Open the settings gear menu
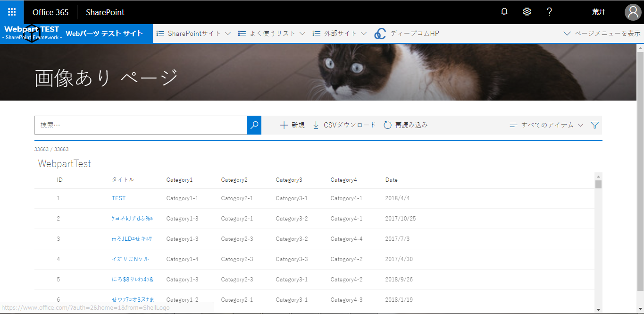Viewport: 644px width, 314px height. [x=527, y=12]
